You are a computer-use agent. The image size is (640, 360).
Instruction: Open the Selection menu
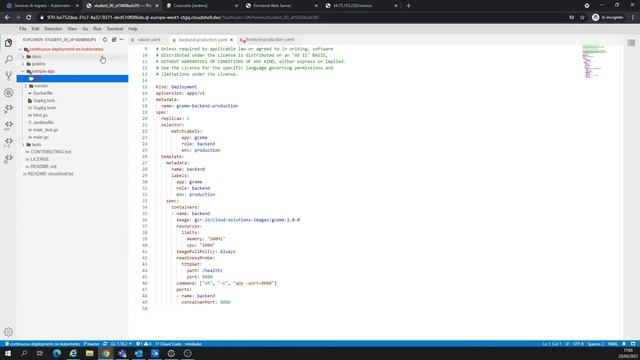click(x=53, y=29)
